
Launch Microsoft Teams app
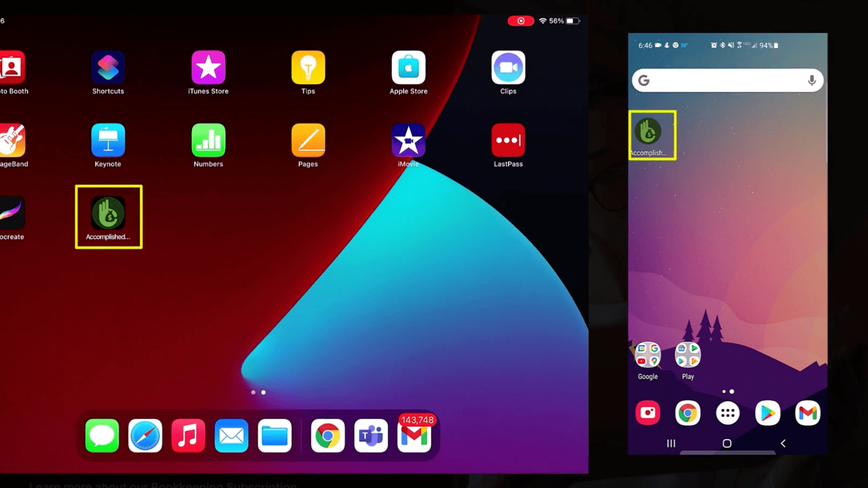pos(371,435)
